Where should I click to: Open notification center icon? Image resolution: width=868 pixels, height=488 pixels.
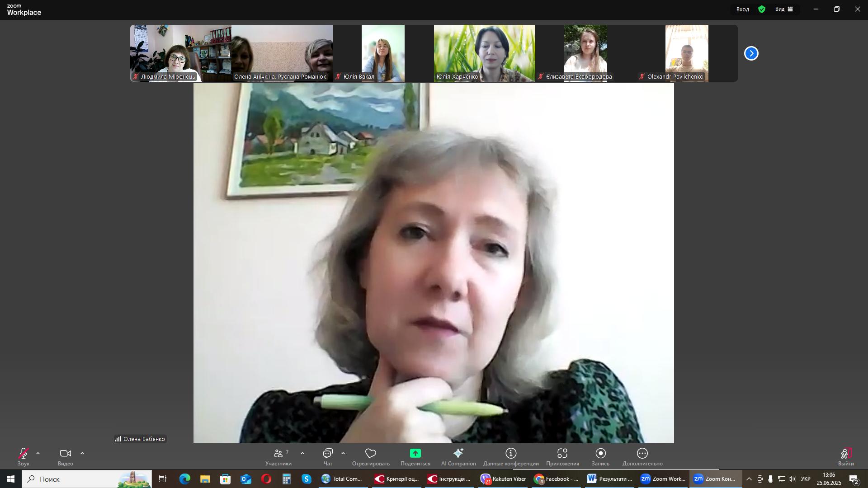[854, 479]
